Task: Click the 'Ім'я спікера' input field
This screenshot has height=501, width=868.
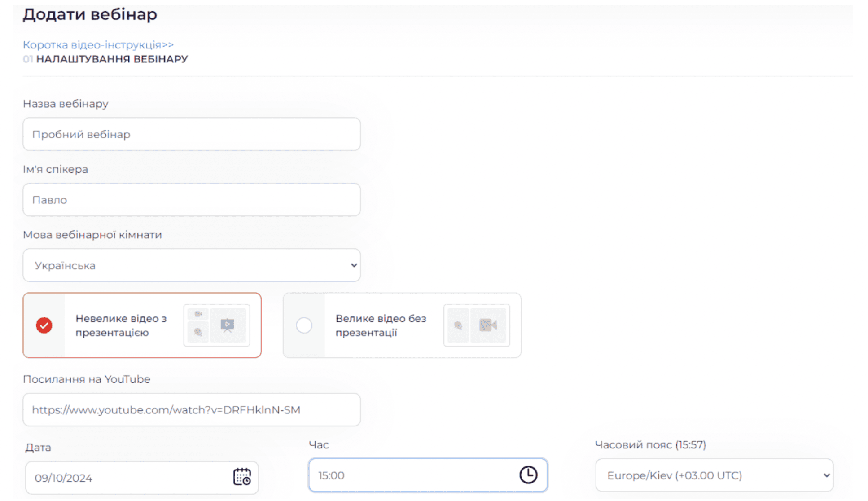Action: click(192, 200)
